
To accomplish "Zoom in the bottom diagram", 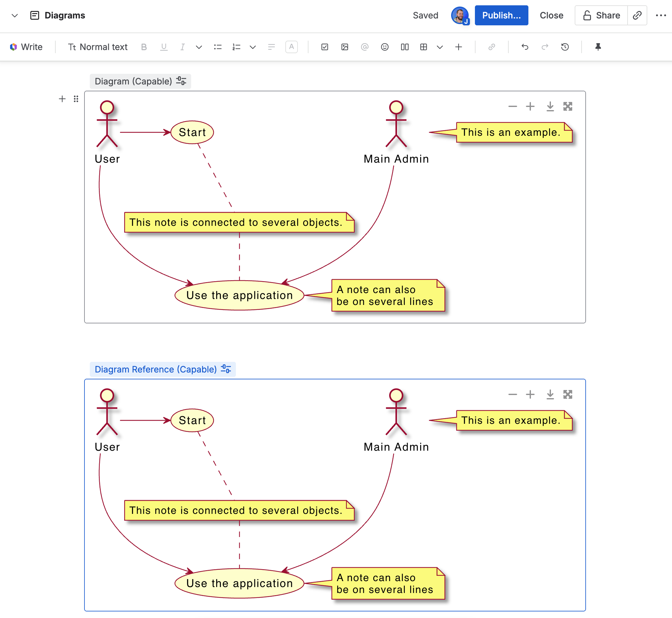I will click(530, 395).
